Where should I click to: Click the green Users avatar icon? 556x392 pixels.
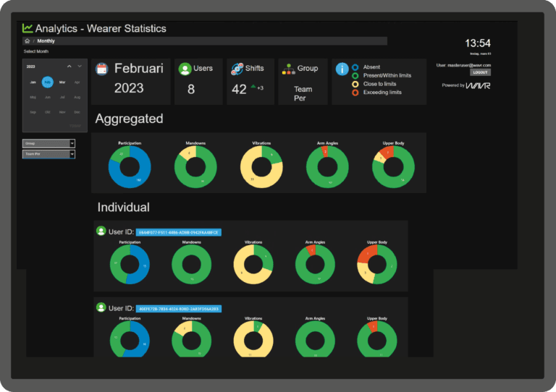pos(185,69)
